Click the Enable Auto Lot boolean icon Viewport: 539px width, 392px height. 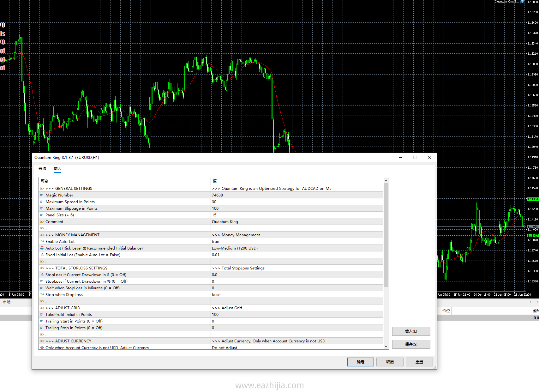coord(42,242)
